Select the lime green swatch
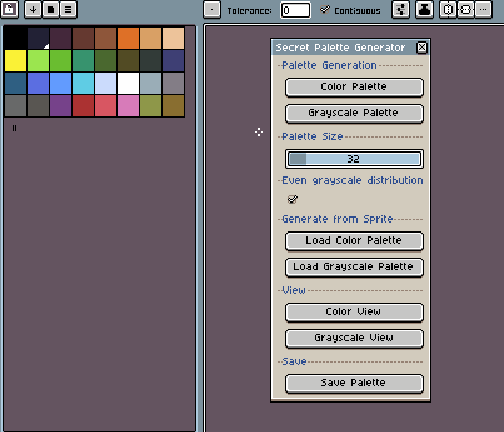The image size is (504, 432). tap(38, 61)
